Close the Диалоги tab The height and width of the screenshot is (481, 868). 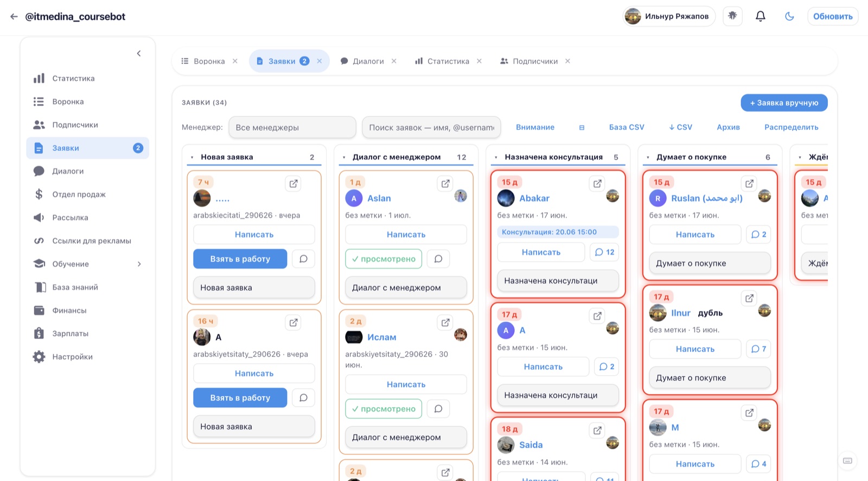(x=394, y=61)
